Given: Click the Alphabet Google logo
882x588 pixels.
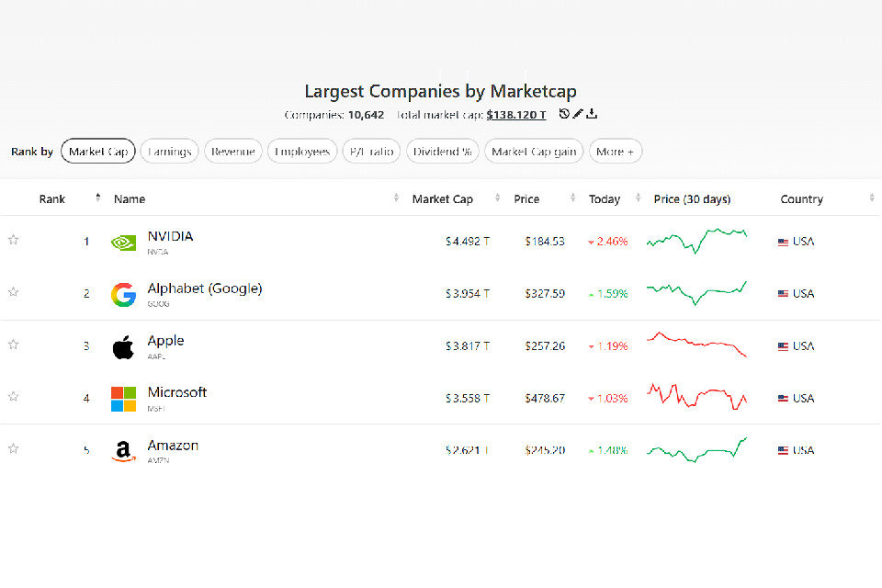Looking at the screenshot, I should point(123,294).
